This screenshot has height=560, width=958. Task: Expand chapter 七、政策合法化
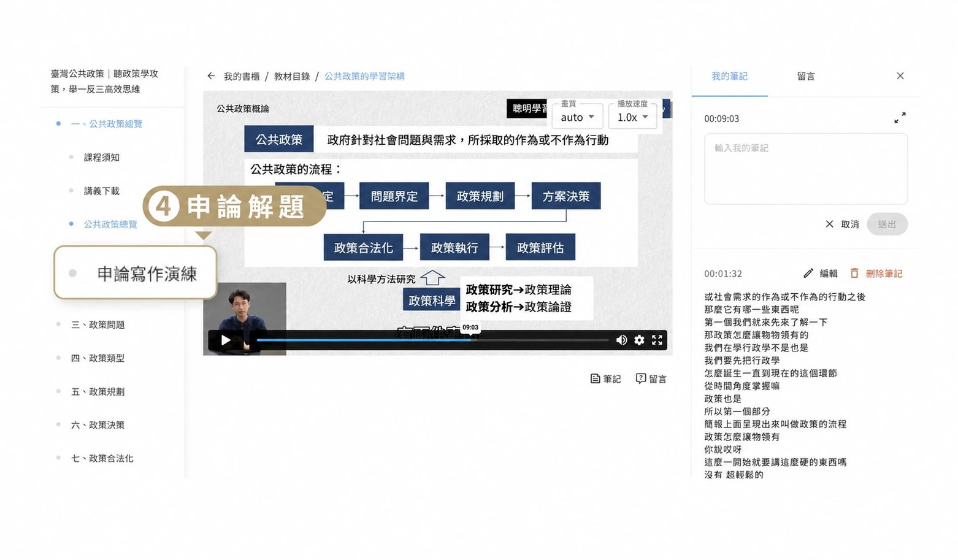click(x=102, y=458)
